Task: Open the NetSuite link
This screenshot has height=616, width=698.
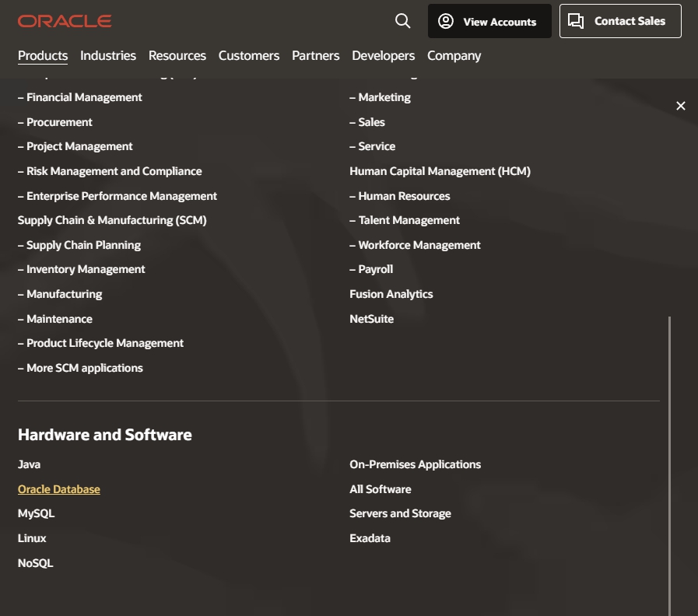Action: tap(372, 319)
